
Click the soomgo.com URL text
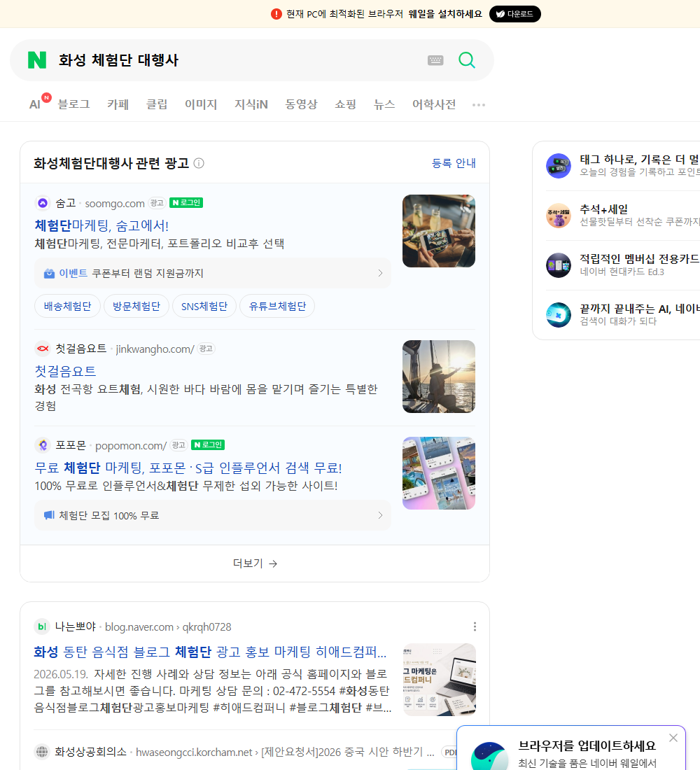click(115, 203)
